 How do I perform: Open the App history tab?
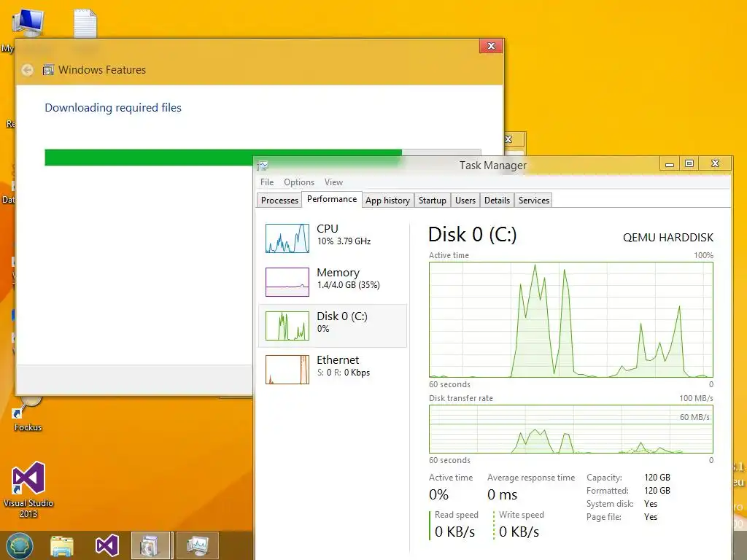[x=388, y=201]
